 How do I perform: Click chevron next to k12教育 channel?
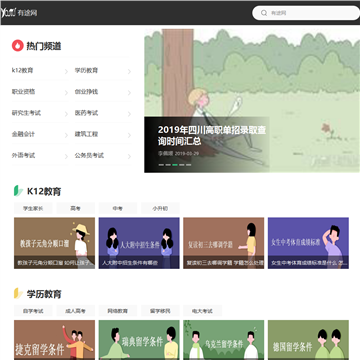(x=66, y=71)
